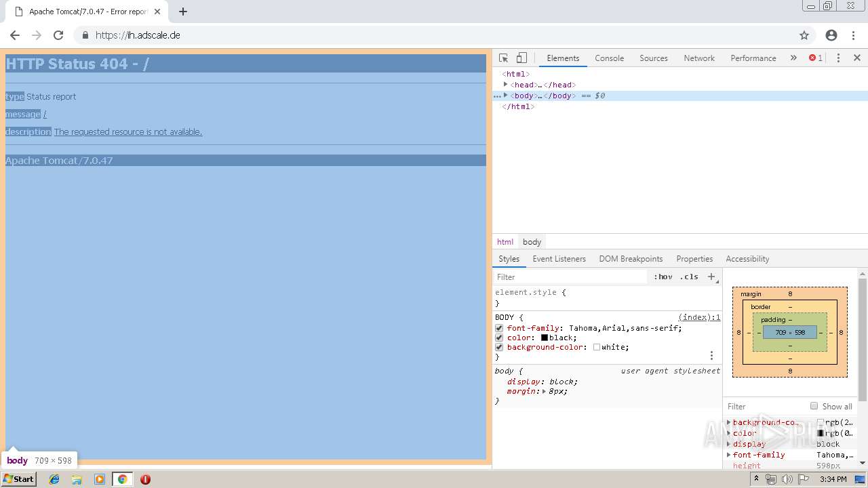Uncheck the color property
Screen dimensions: 868x488
coord(499,338)
